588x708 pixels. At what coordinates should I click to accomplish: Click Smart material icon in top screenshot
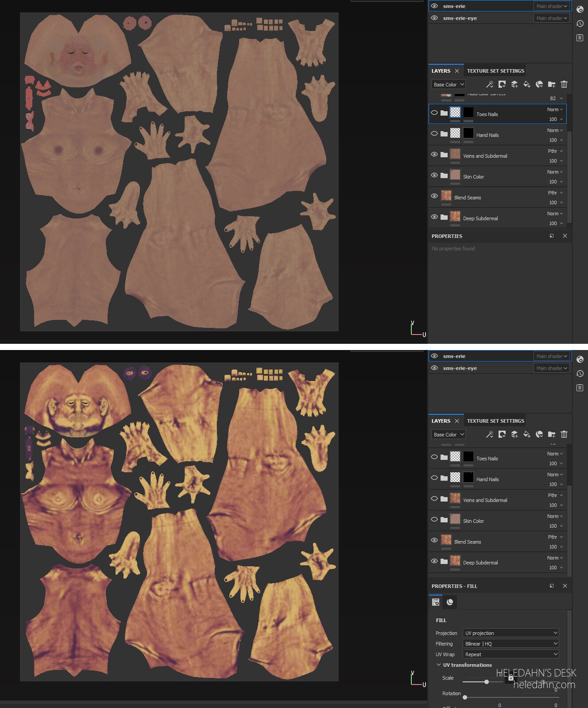tap(539, 84)
